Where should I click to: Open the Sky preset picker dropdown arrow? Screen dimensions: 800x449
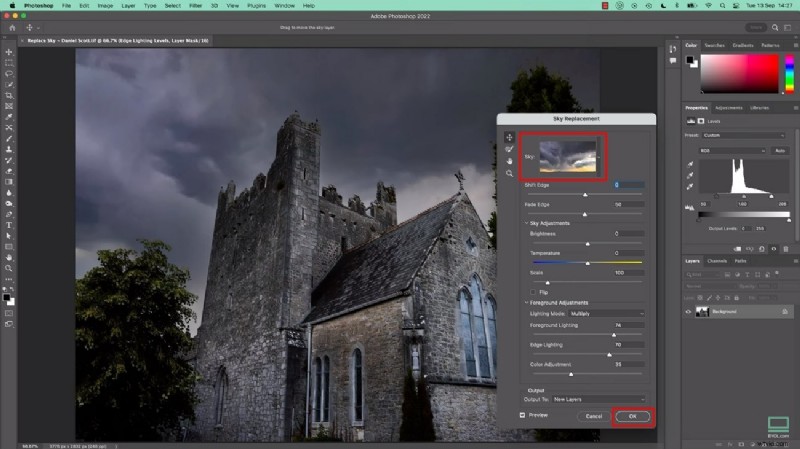[599, 157]
